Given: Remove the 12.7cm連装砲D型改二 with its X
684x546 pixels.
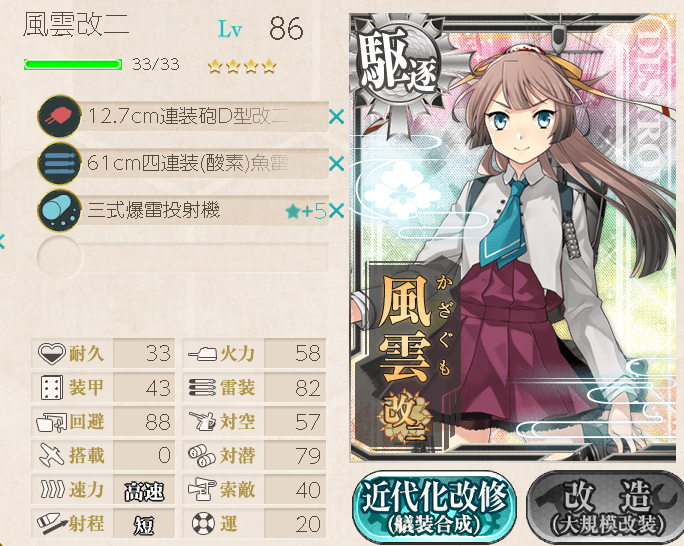Looking at the screenshot, I should [x=336, y=117].
